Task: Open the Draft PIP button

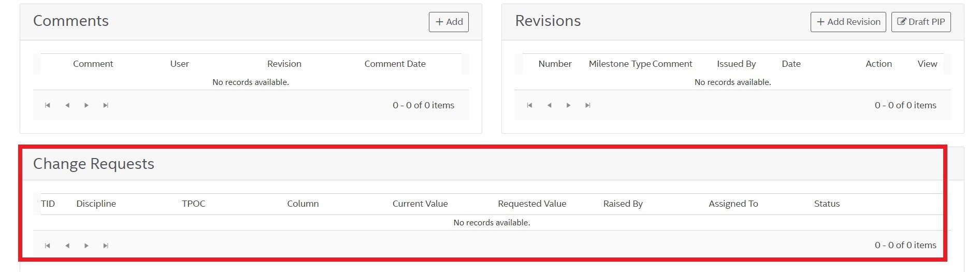Action: click(920, 22)
